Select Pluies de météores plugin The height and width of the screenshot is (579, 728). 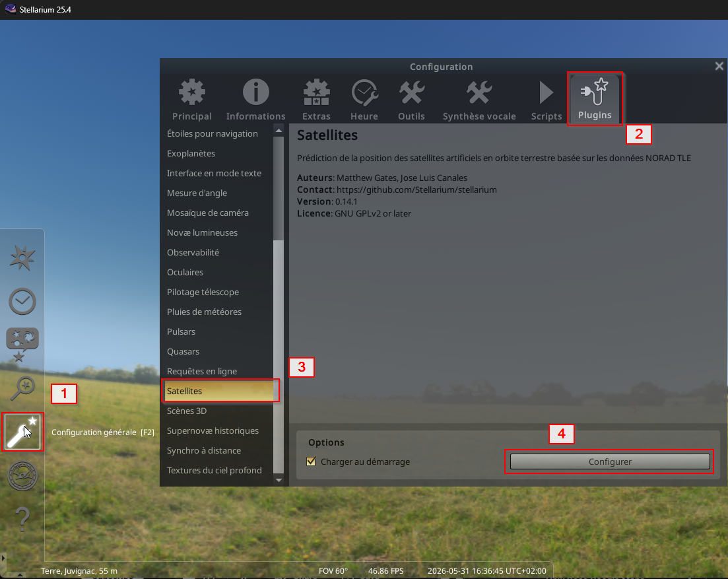217,312
